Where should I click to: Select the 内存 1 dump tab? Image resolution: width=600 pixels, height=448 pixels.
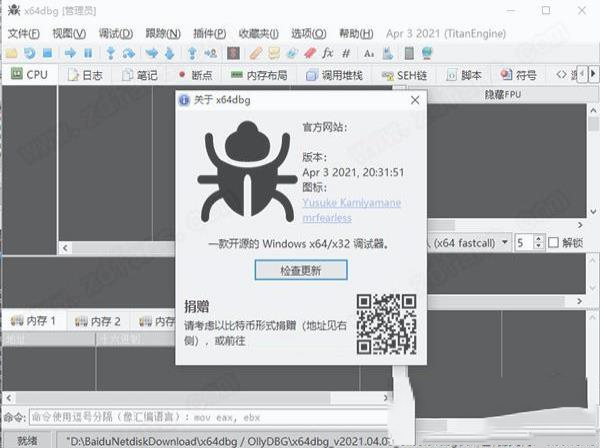click(33, 321)
